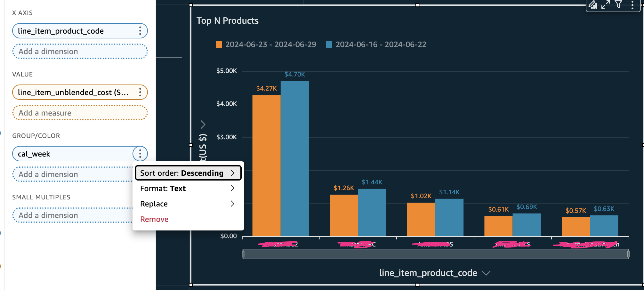This screenshot has width=644, height=290.
Task: Open the Replace submenu
Action: [188, 204]
